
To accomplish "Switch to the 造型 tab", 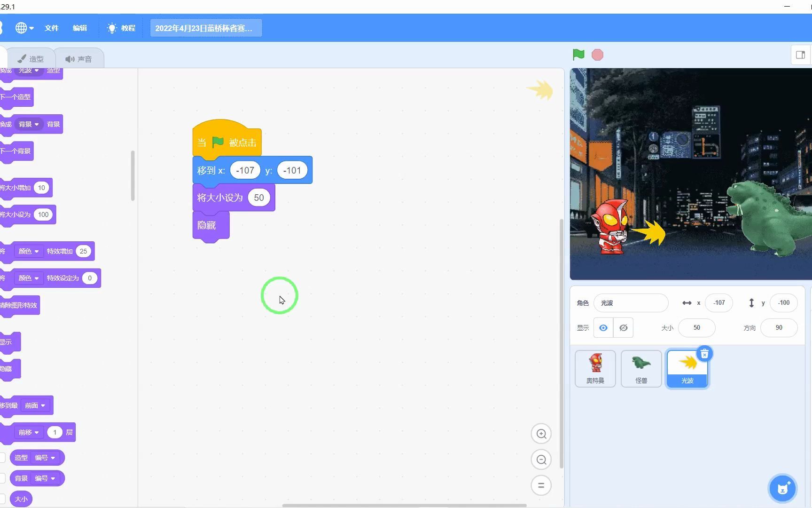I will [x=31, y=59].
